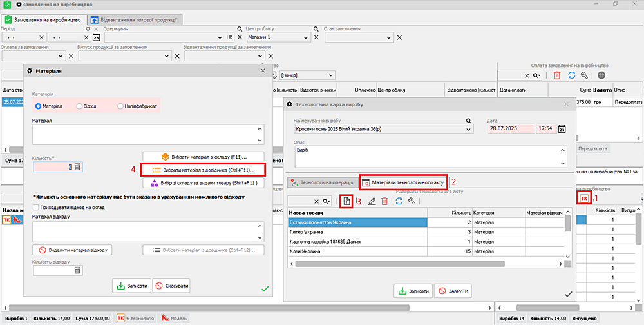The image size is (644, 325).
Task: Click the calculator icon next to Кількість field
Action: pos(77,167)
